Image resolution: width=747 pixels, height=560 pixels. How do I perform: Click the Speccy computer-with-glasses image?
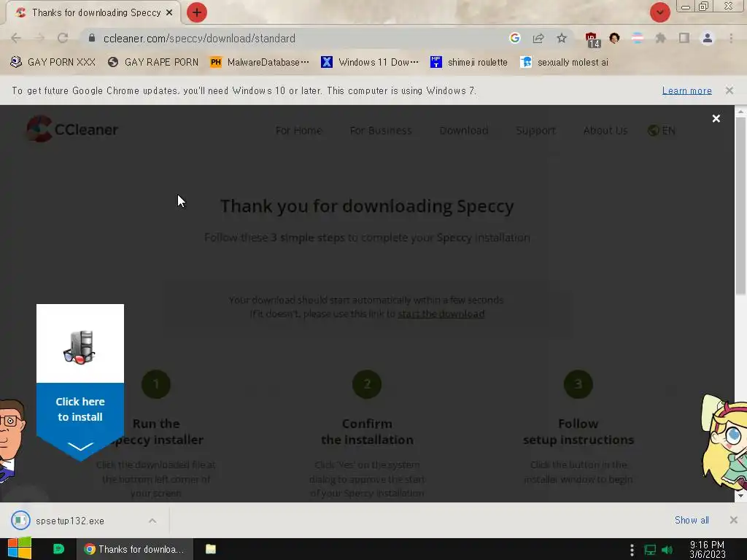[x=80, y=347]
